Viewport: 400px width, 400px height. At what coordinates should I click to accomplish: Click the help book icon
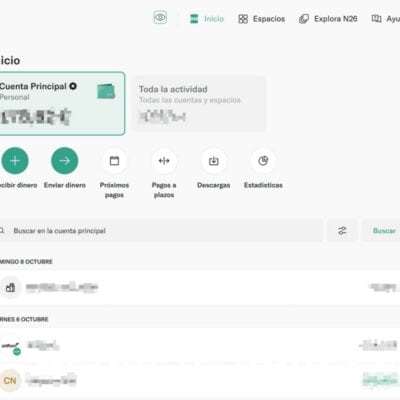[376, 19]
